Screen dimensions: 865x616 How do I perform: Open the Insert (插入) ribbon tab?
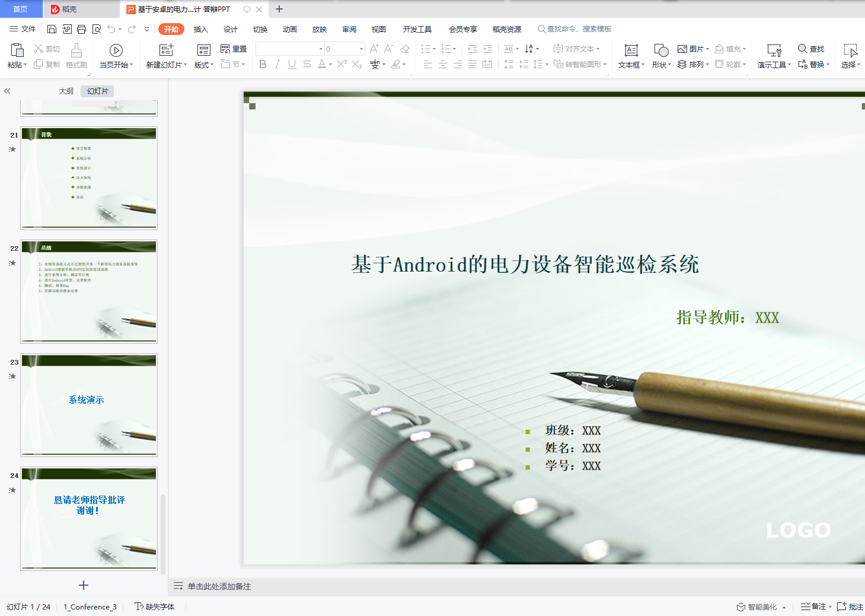point(201,29)
